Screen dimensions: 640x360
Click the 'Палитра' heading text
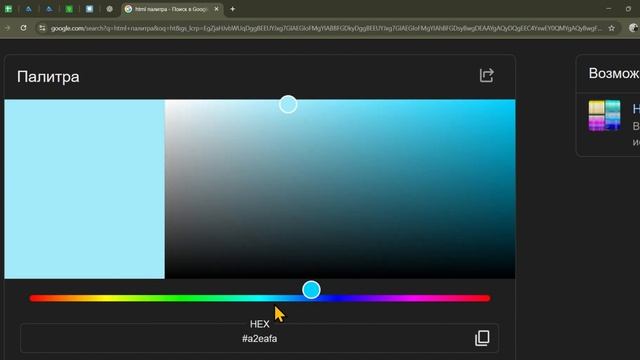click(48, 77)
